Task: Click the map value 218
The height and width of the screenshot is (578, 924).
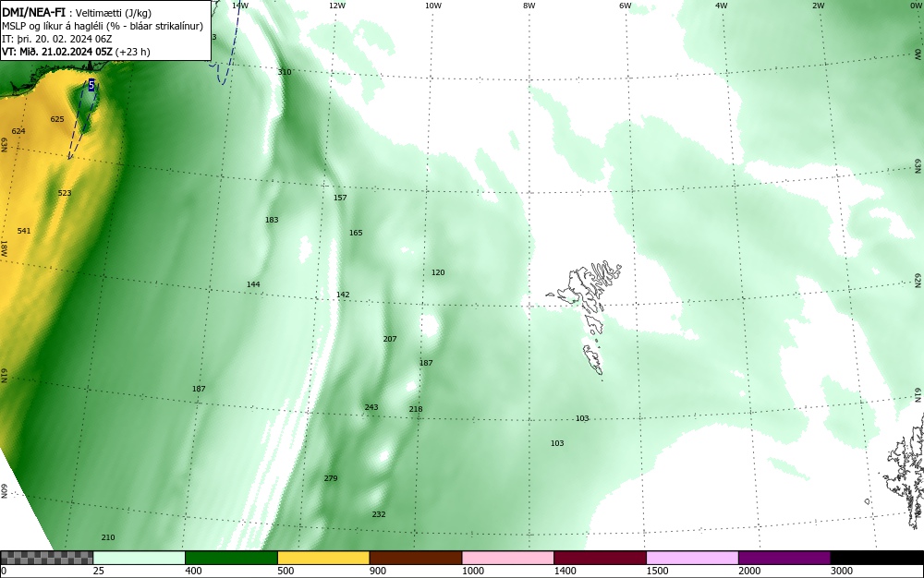Action: click(416, 409)
